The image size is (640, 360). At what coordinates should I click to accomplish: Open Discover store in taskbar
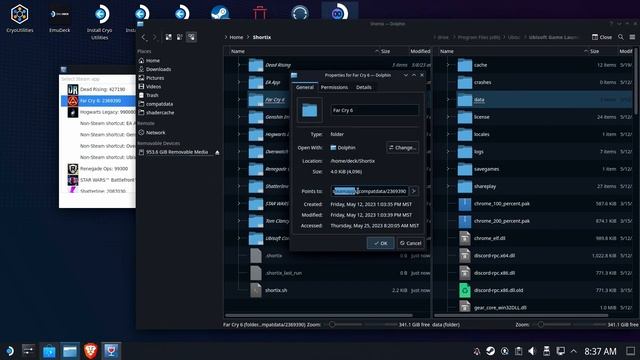49,351
